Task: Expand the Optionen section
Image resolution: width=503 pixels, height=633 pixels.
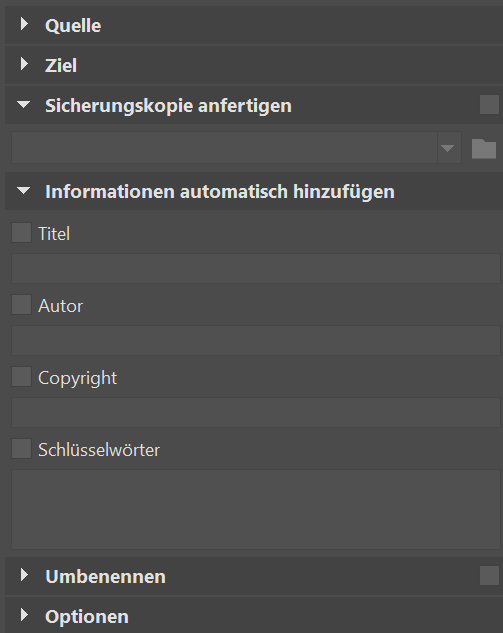Action: click(x=24, y=615)
